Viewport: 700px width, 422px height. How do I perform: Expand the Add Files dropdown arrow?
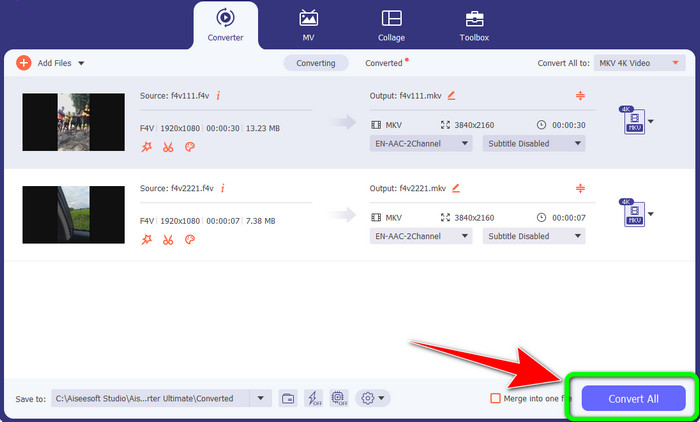click(x=81, y=63)
